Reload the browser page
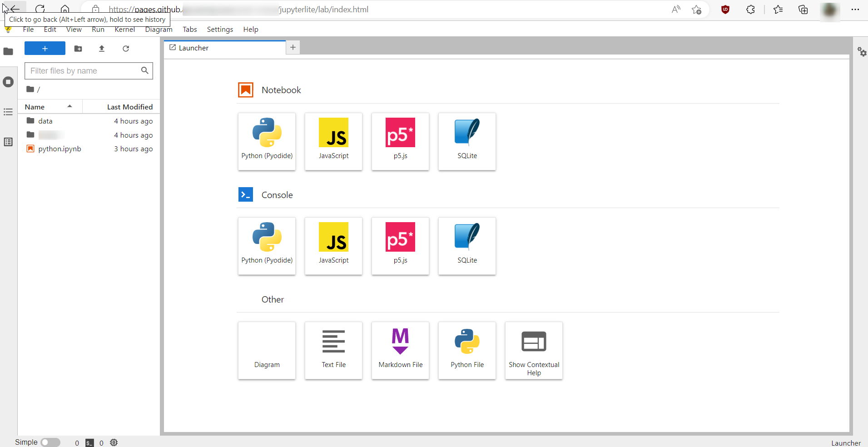 click(40, 9)
